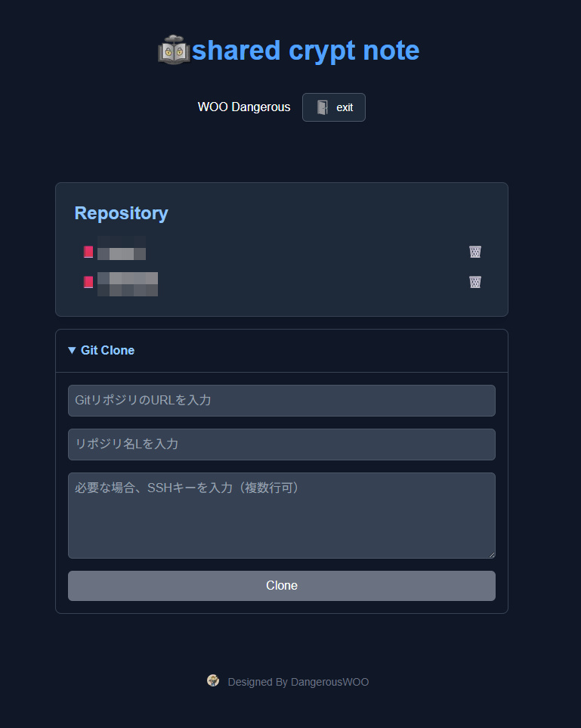Click the second repository's red book icon

[88, 282]
